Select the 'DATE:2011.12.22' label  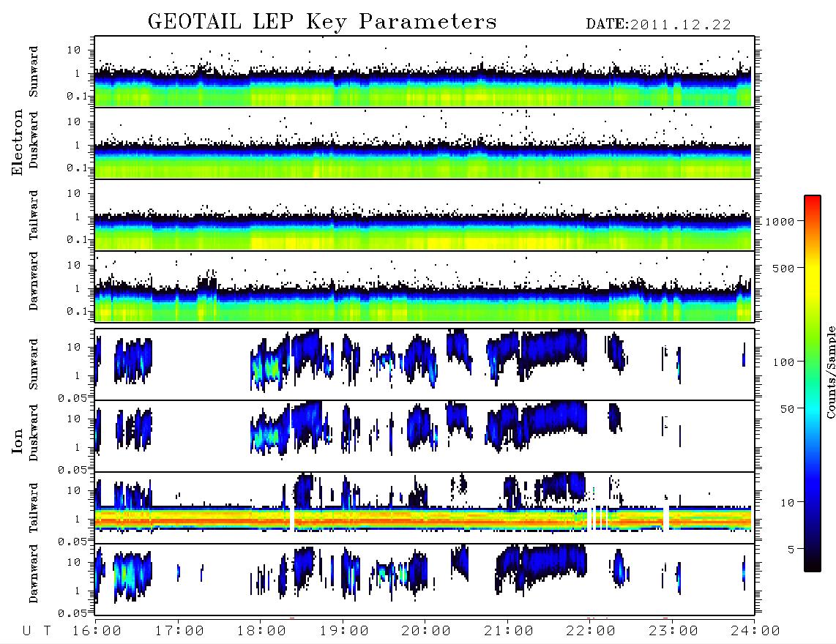[x=658, y=25]
